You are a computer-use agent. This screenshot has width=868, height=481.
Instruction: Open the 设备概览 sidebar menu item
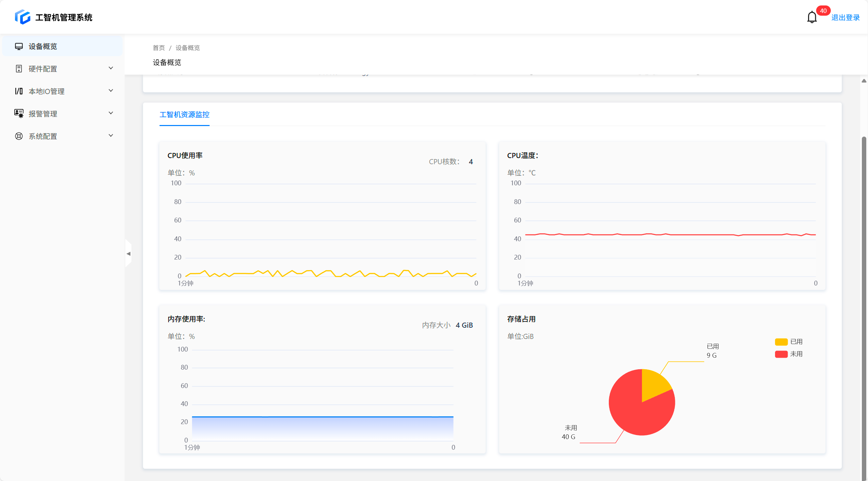tap(43, 46)
